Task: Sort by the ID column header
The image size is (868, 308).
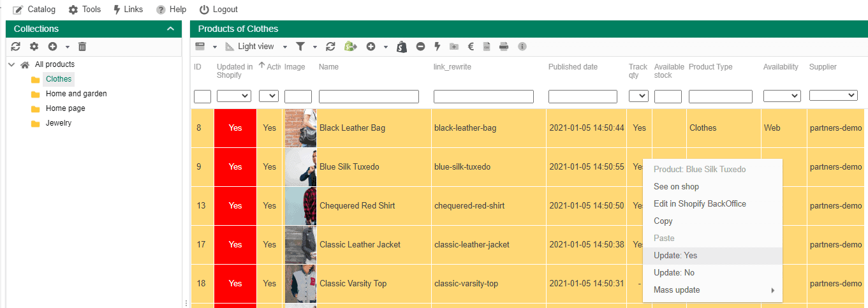Action: 198,67
